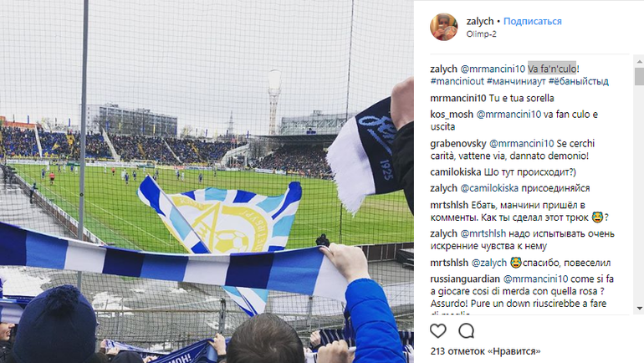Open the Olimp-2 location link
644x363 pixels.
[481, 34]
